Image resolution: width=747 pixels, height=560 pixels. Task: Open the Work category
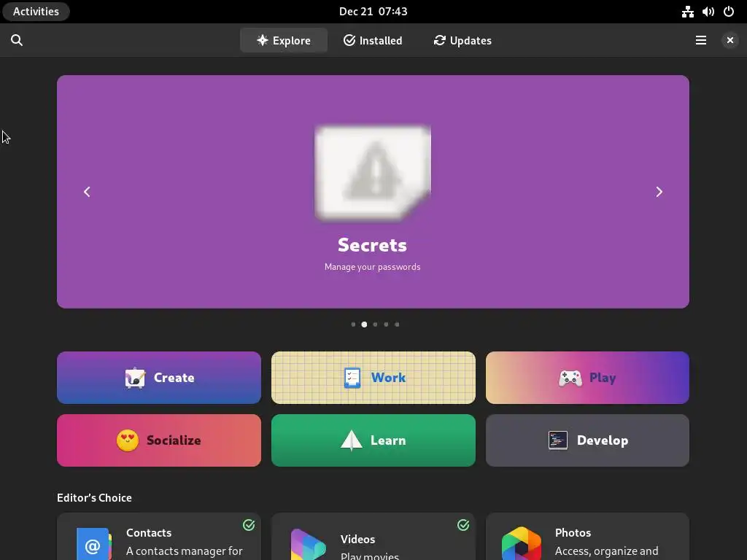pos(373,378)
